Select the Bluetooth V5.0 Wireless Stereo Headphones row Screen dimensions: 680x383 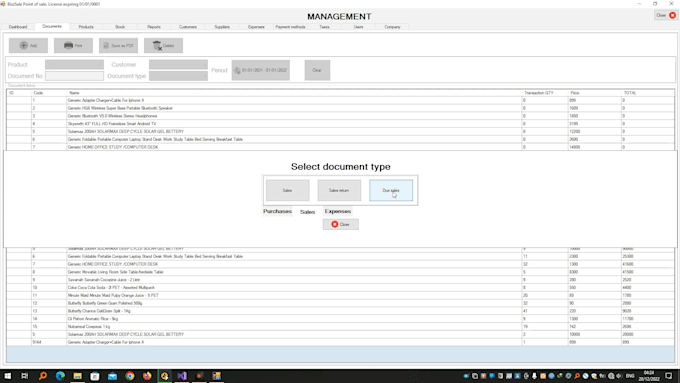tap(340, 116)
